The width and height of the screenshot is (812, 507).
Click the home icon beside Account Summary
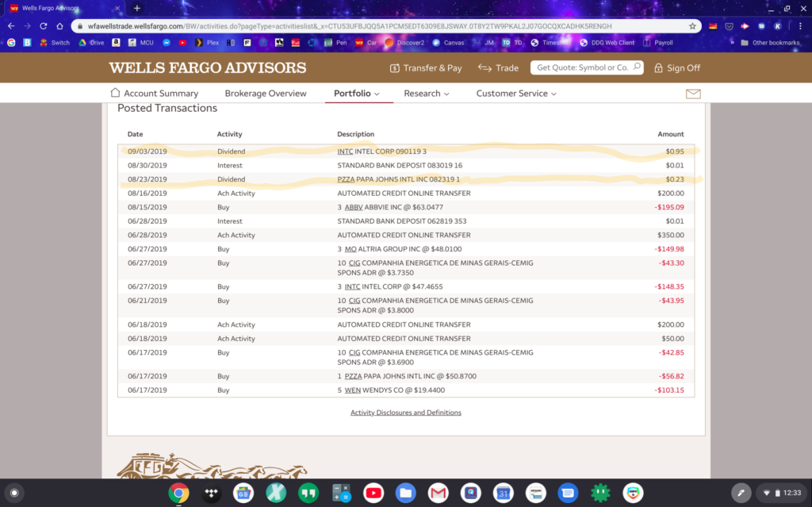(x=116, y=93)
